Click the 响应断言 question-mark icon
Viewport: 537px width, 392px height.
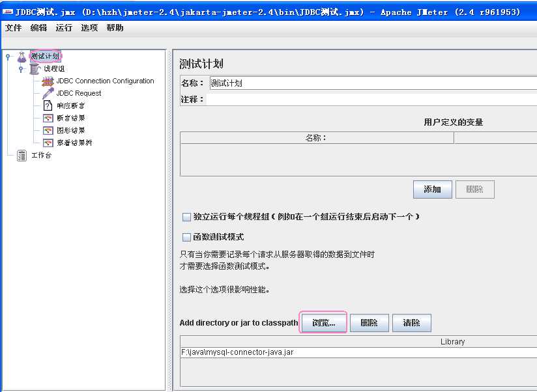(48, 105)
